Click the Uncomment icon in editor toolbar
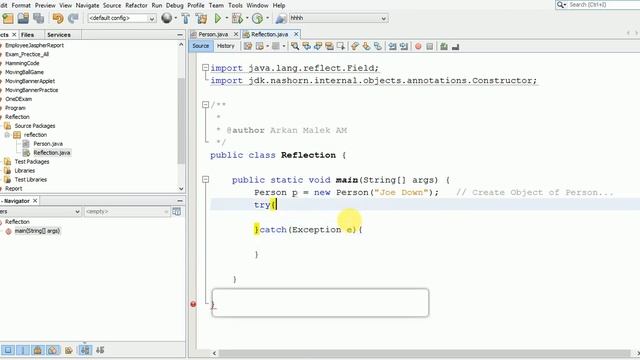The image size is (640, 360). click(444, 47)
